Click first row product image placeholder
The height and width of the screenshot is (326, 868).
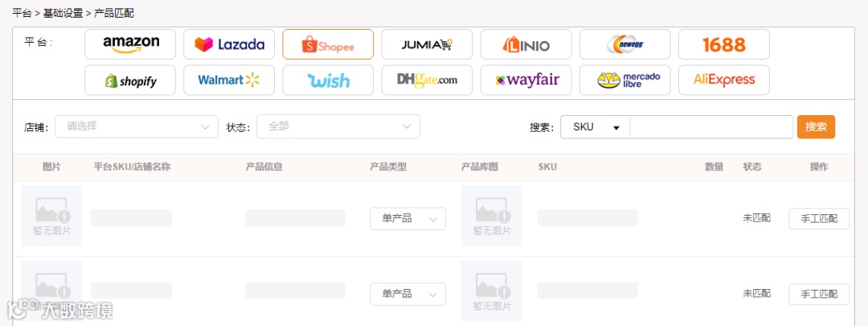click(52, 216)
